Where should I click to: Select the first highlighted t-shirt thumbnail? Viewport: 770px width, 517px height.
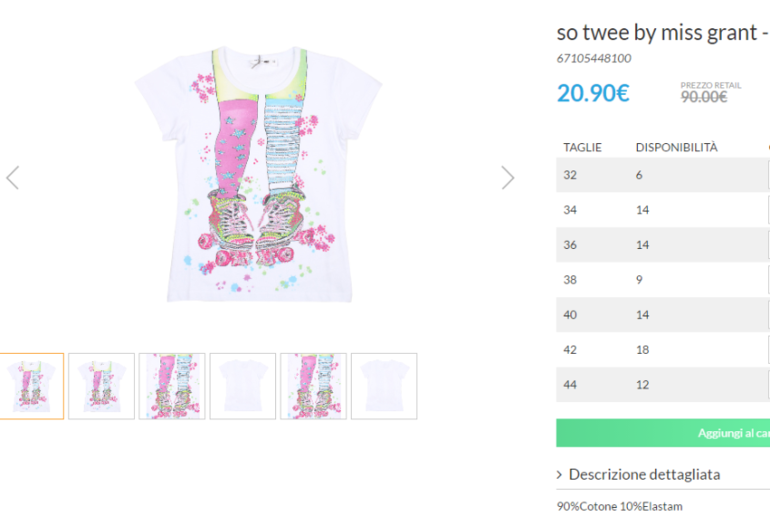(31, 386)
